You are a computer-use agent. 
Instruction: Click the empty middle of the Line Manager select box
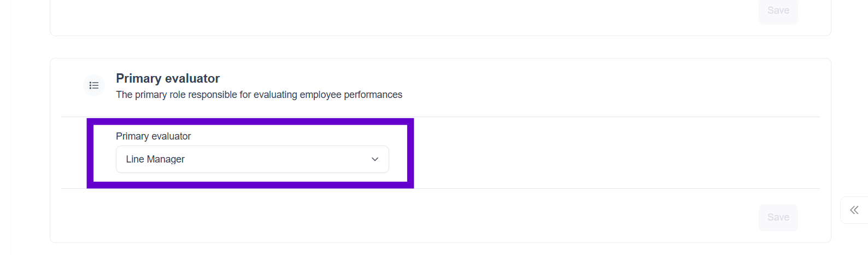click(273, 159)
